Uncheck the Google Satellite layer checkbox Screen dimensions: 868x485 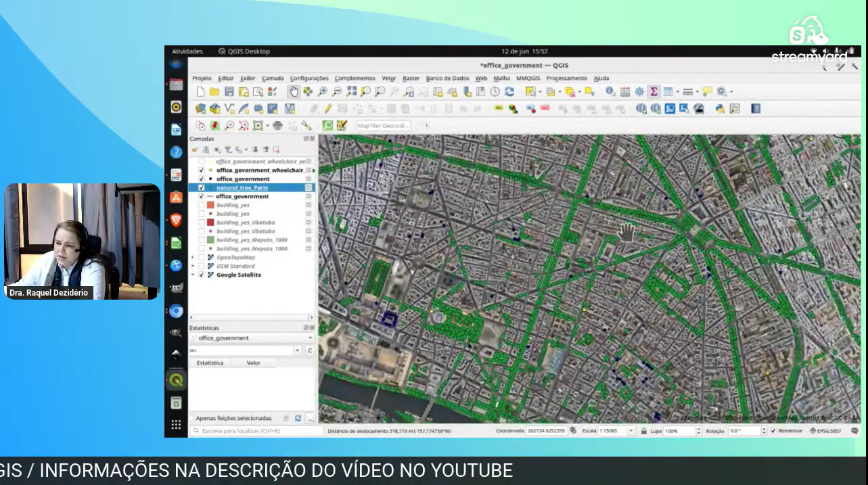(202, 275)
